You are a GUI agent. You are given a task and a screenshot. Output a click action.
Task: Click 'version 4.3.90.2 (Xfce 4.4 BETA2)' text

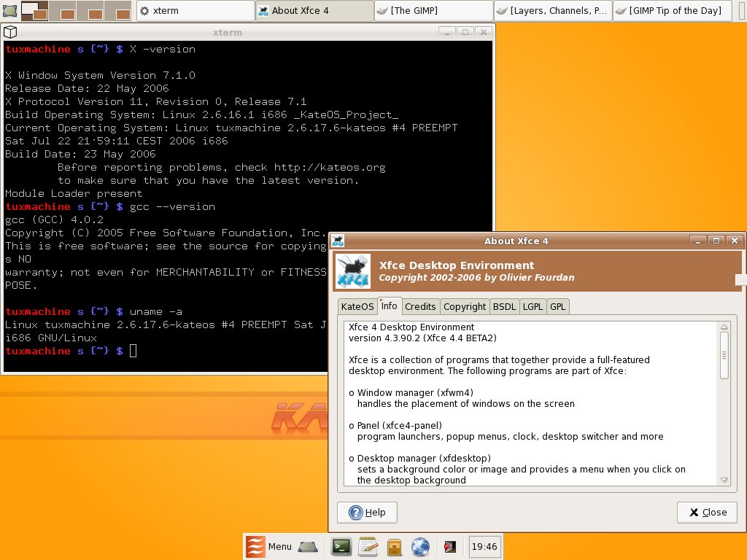(422, 338)
